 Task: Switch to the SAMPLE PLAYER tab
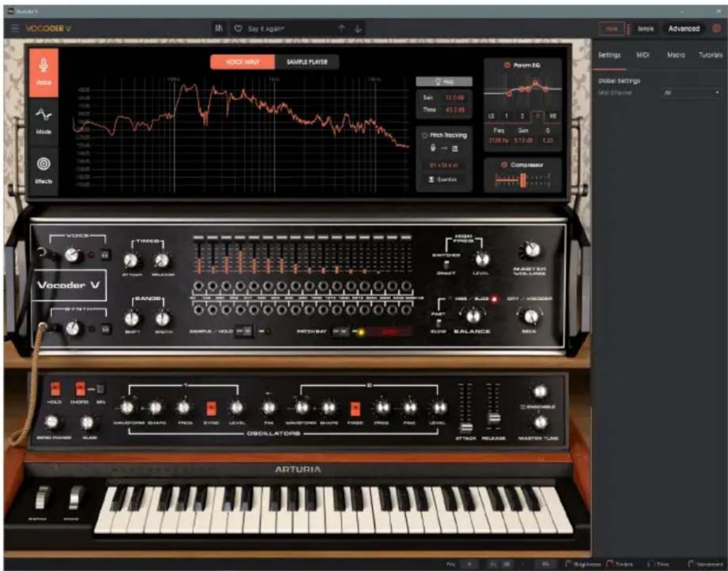pos(307,62)
